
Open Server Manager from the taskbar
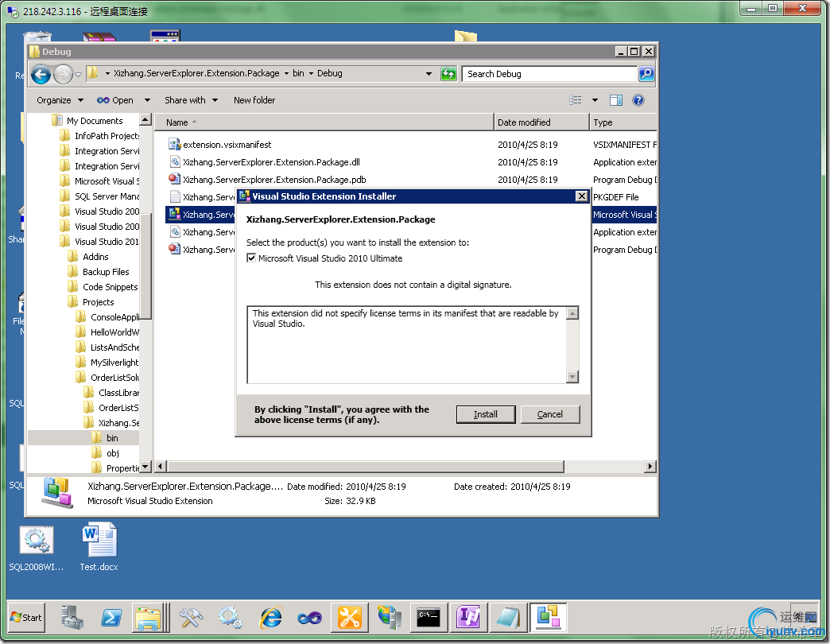tap(72, 618)
